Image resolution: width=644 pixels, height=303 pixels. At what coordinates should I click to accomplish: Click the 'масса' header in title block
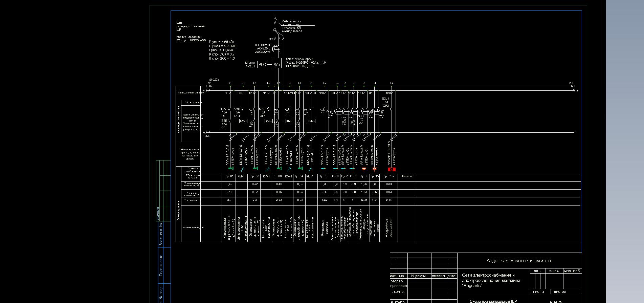(554, 271)
